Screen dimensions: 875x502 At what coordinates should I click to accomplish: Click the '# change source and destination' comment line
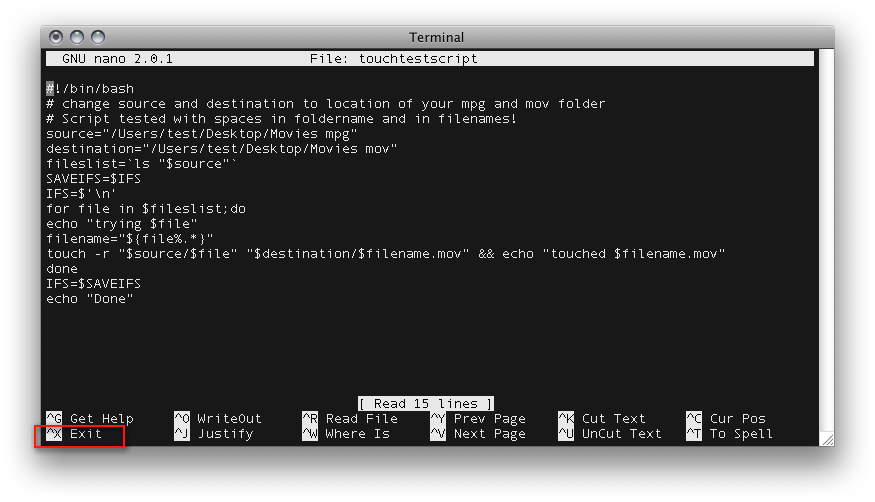(x=325, y=104)
